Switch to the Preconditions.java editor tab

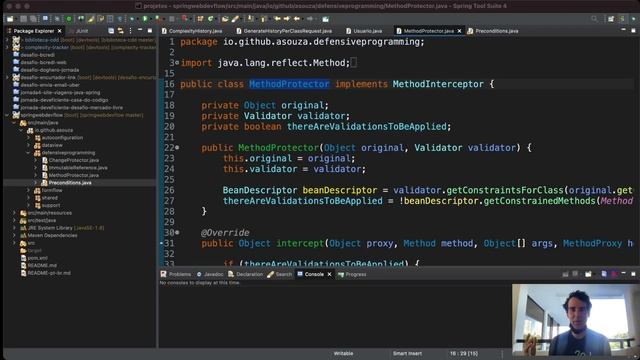coord(493,31)
